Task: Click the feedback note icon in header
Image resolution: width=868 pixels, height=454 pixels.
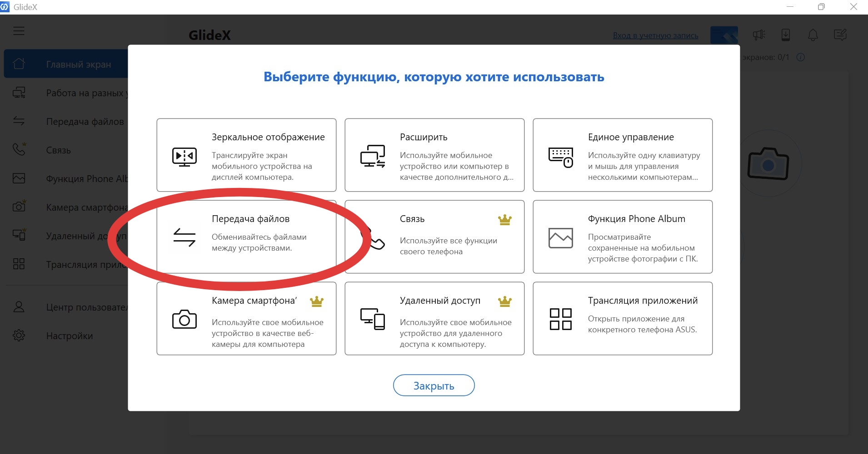Action: 840,35
